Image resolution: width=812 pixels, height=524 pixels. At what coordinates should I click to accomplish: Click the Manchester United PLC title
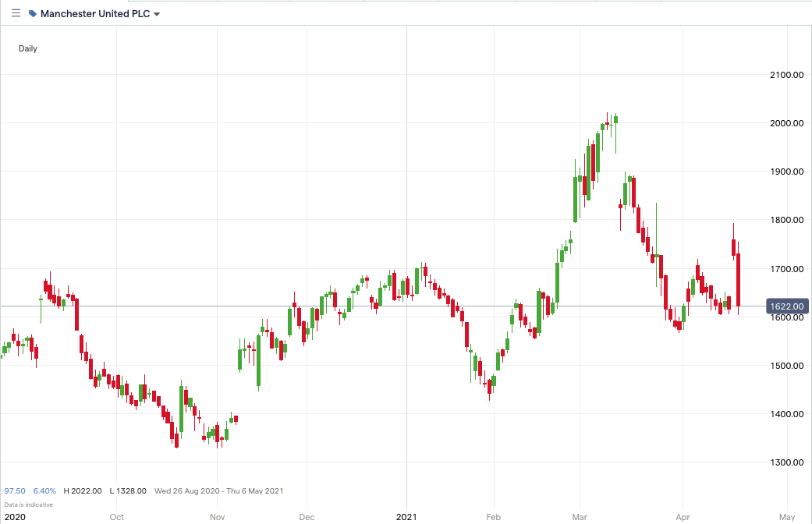click(95, 14)
